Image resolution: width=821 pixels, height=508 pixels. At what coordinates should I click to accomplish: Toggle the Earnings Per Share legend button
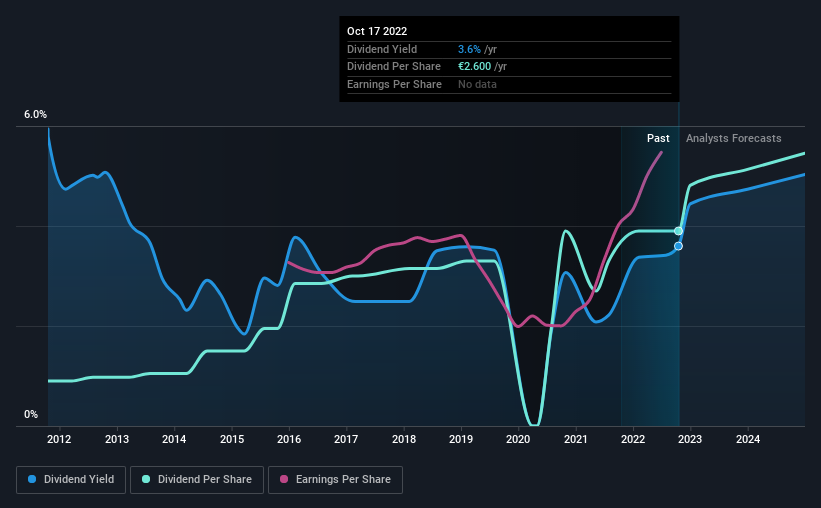pyautogui.click(x=335, y=480)
